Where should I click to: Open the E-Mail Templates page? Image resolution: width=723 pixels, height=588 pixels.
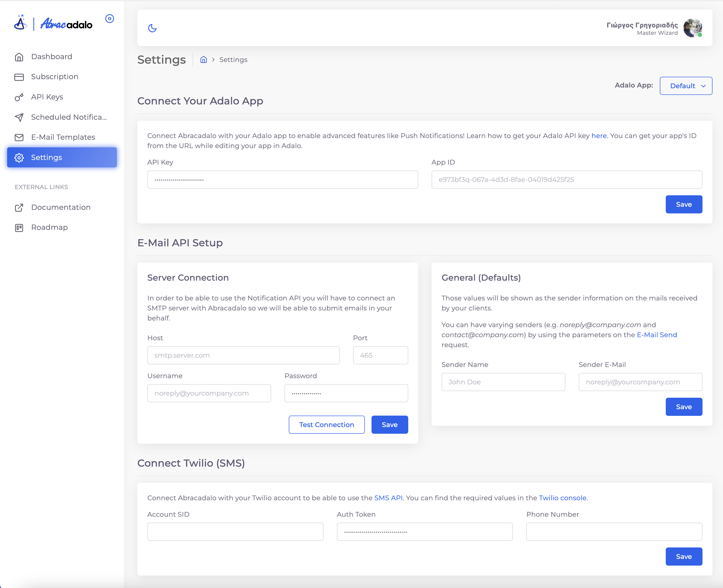(63, 137)
